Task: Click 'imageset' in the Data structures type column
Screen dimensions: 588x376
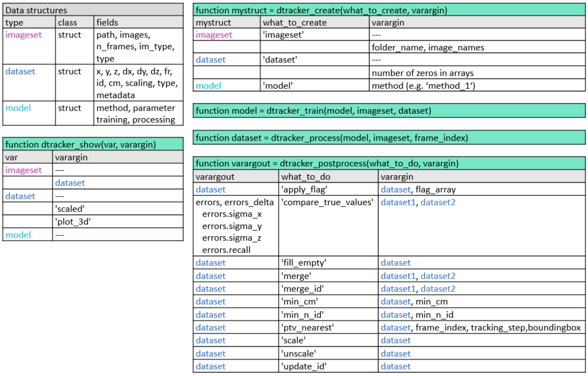Action: pos(24,35)
